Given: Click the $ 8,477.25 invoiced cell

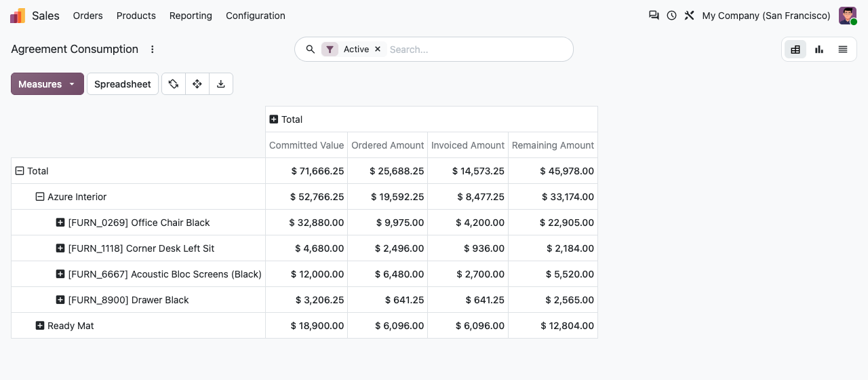Looking at the screenshot, I should (468, 197).
